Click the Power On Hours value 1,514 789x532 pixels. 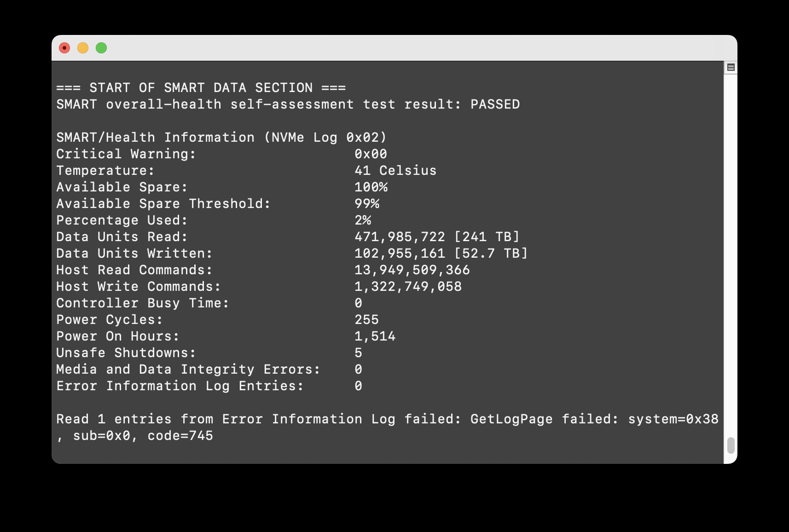(x=375, y=336)
